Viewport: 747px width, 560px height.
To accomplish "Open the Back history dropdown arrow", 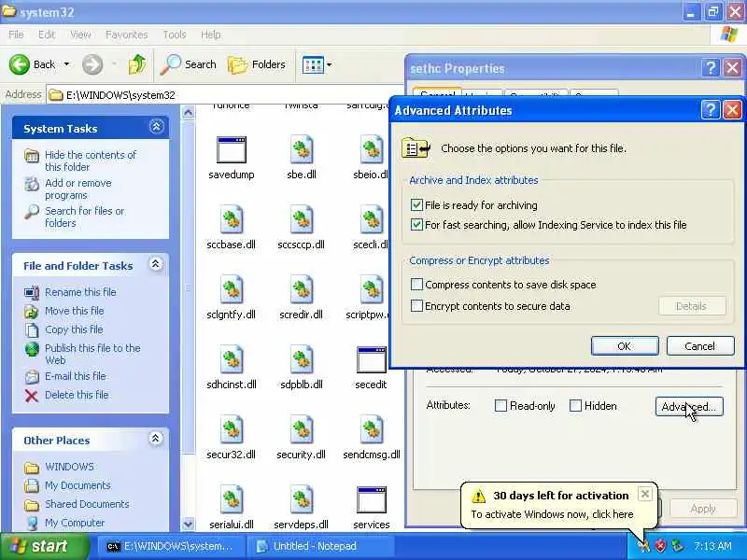I will (x=66, y=64).
